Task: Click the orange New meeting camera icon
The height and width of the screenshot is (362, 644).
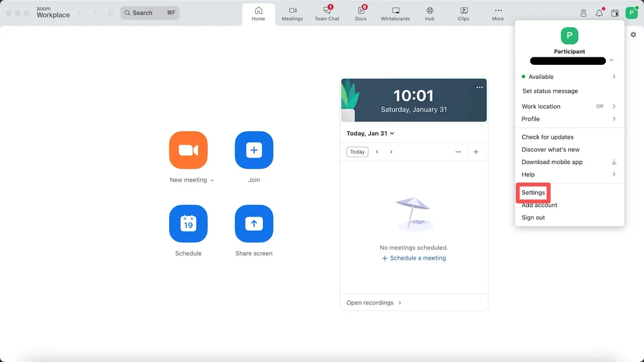Action: (188, 150)
